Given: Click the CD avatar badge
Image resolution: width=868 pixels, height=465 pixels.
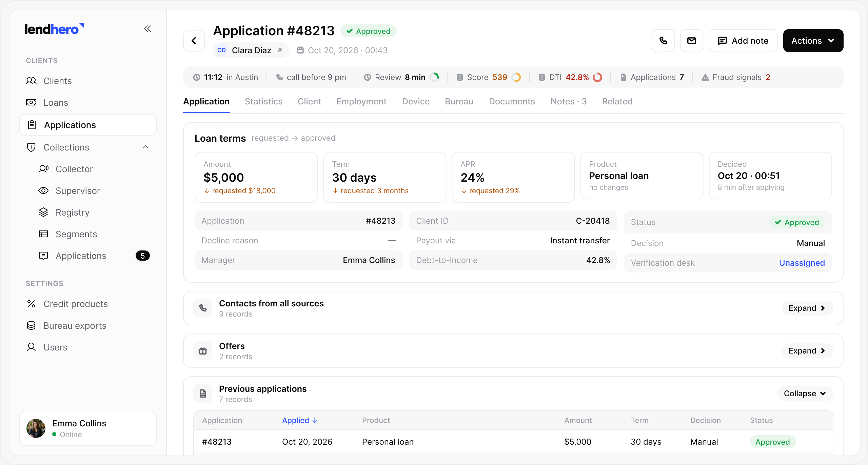Looking at the screenshot, I should tap(222, 50).
